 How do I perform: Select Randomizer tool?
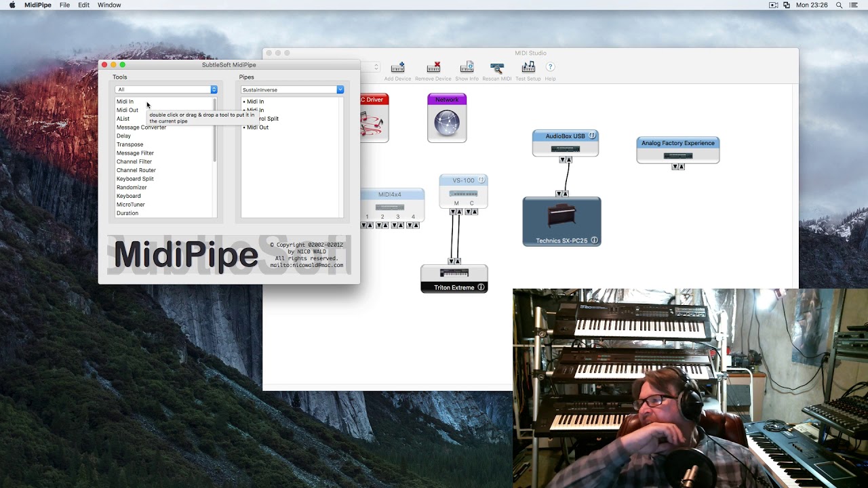pyautogui.click(x=132, y=187)
